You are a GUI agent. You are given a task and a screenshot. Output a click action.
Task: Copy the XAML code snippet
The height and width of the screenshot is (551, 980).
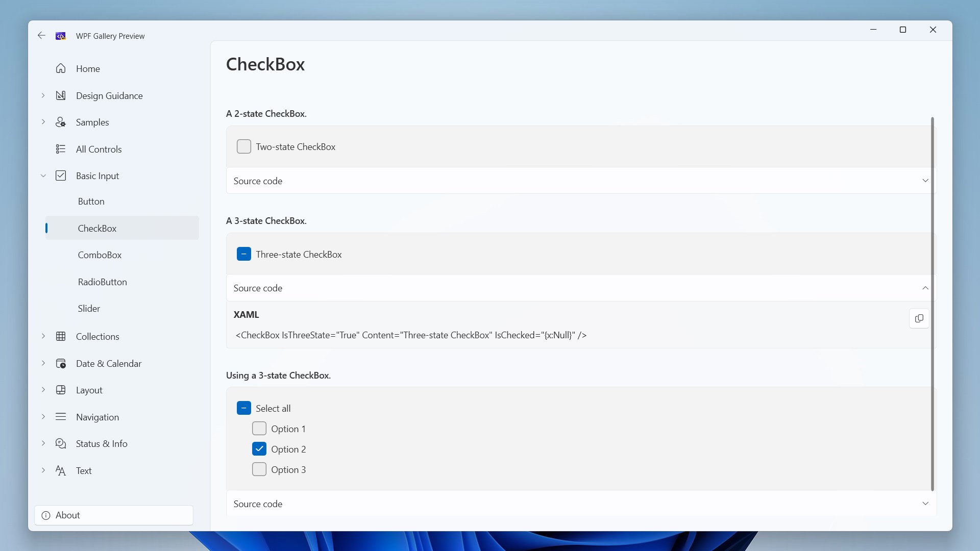(x=919, y=318)
